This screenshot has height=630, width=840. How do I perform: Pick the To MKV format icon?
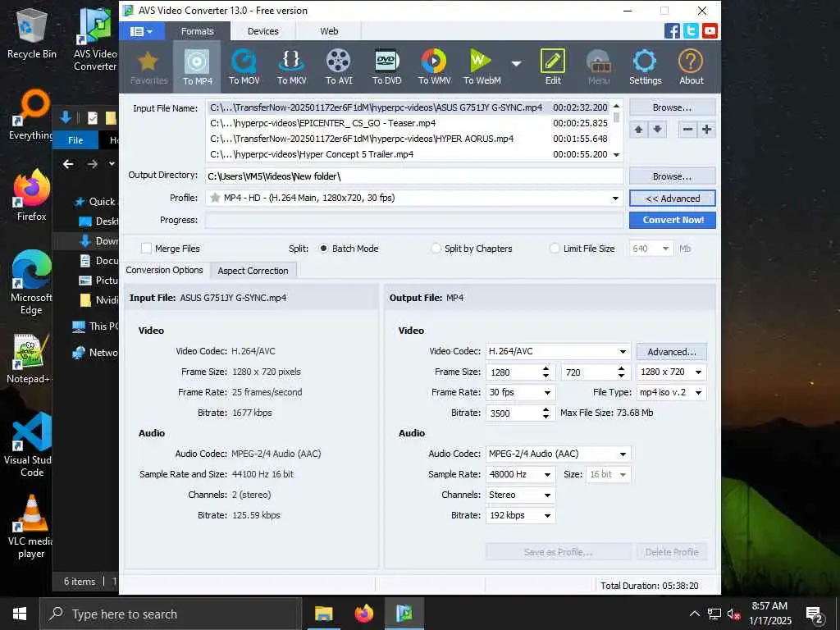pos(291,67)
